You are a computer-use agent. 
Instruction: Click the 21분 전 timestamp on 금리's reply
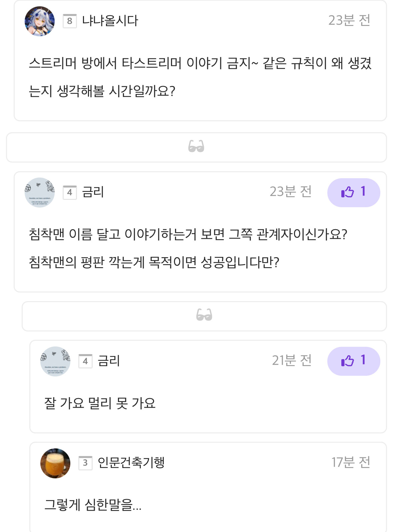click(292, 360)
